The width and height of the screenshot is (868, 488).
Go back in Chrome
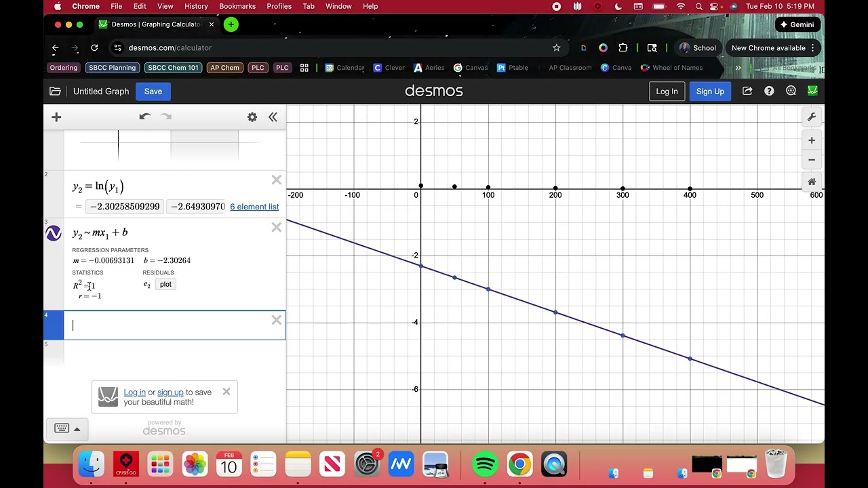tap(56, 48)
